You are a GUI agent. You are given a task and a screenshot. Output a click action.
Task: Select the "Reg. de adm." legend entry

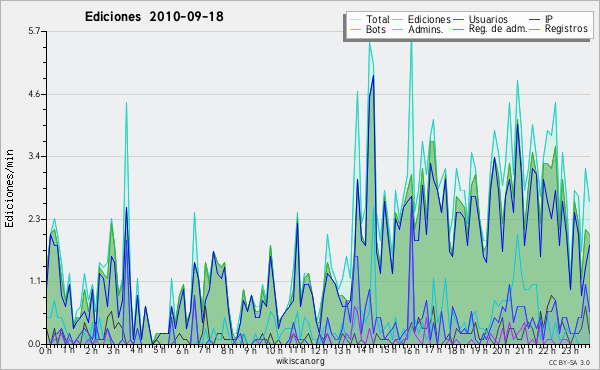[498, 29]
